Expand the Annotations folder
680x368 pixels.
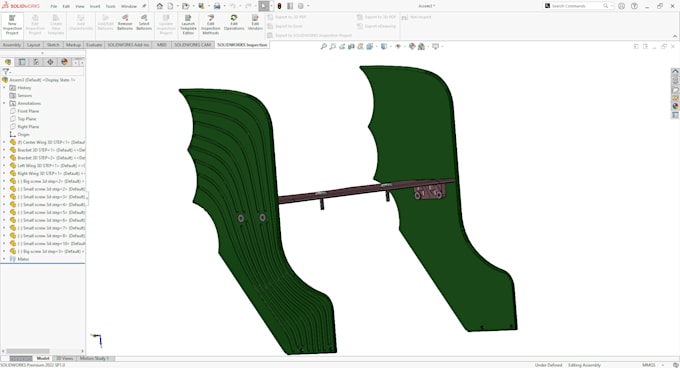[x=4, y=103]
